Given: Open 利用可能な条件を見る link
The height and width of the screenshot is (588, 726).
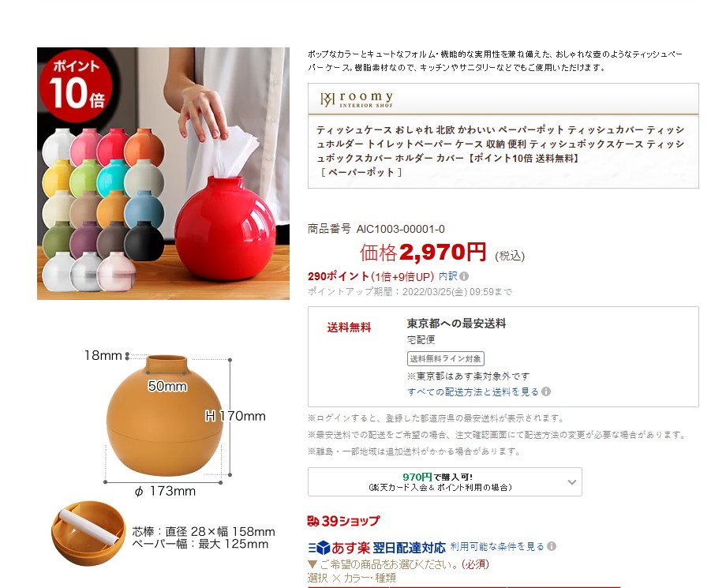Looking at the screenshot, I should 497,546.
